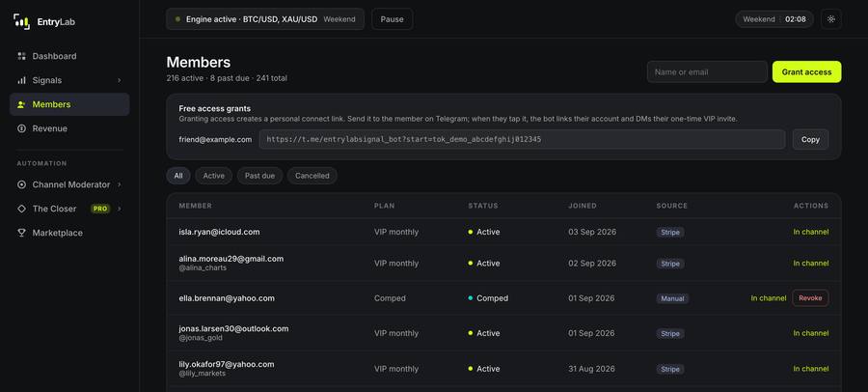Revoke ella.brennan's comped access
The image size is (868, 392).
(x=810, y=298)
